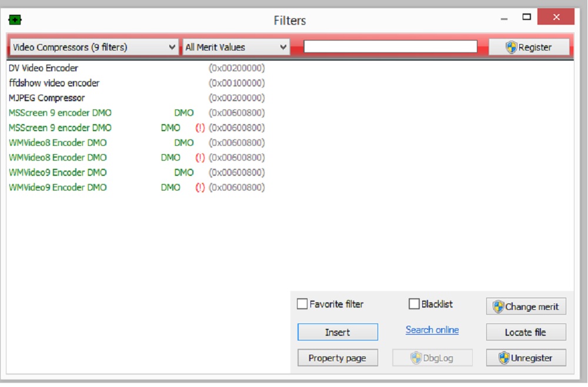Focus the filter search text field

[390, 46]
